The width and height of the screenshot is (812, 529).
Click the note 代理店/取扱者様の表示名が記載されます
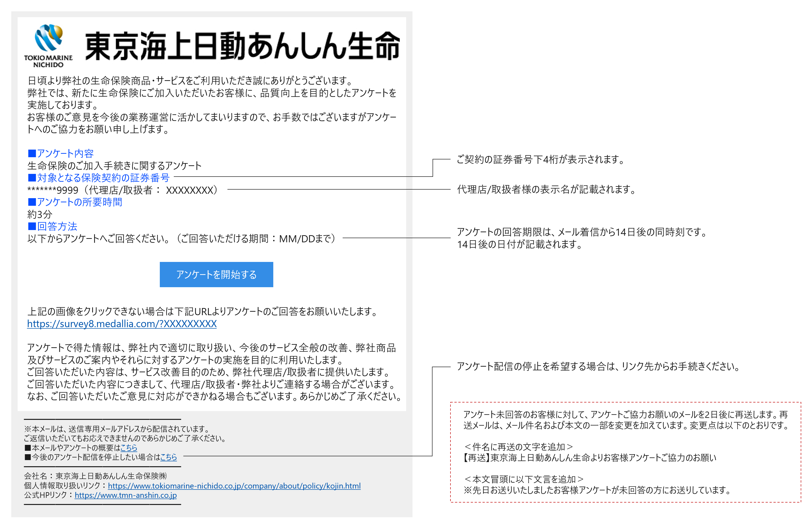(547, 189)
